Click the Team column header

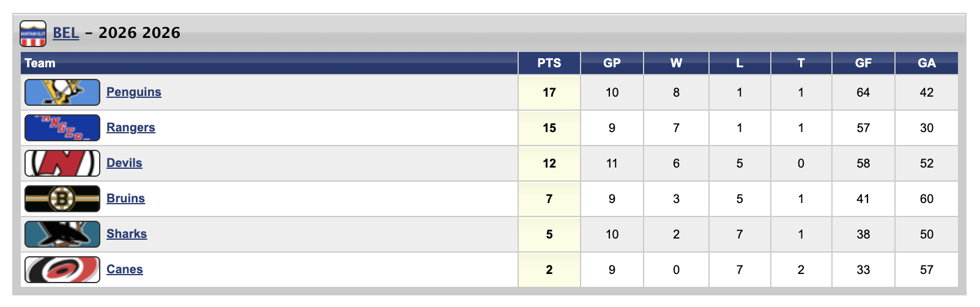pyautogui.click(x=269, y=63)
